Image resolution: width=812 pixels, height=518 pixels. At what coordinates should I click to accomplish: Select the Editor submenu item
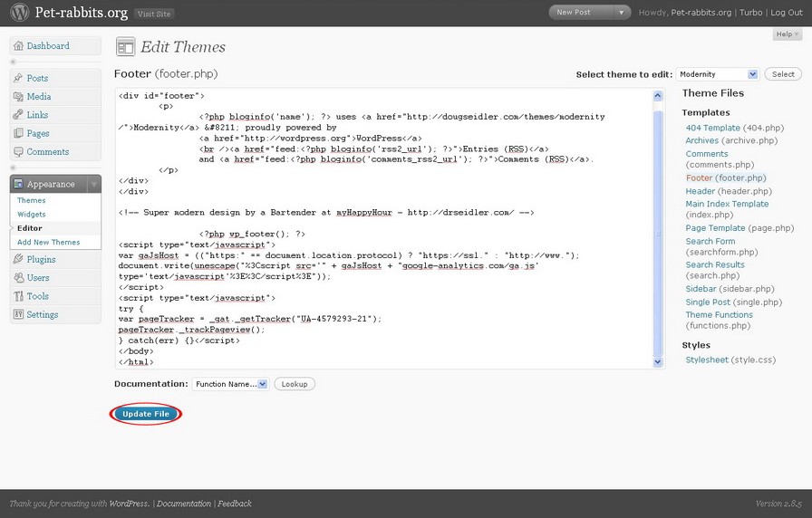30,228
